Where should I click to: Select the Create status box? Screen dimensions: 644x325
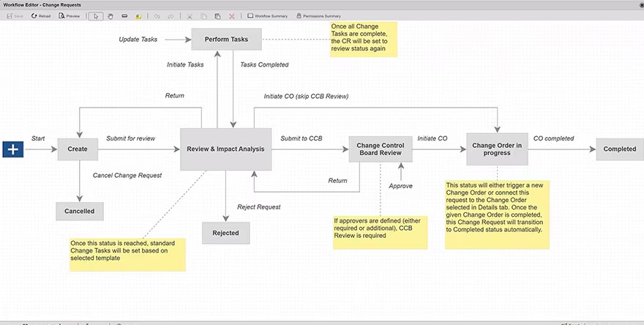pos(78,149)
